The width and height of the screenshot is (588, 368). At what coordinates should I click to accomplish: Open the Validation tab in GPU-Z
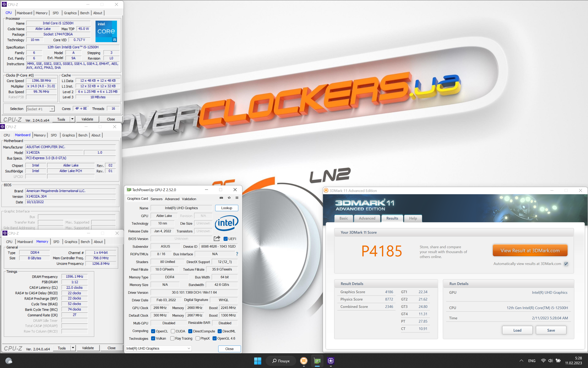tap(189, 199)
